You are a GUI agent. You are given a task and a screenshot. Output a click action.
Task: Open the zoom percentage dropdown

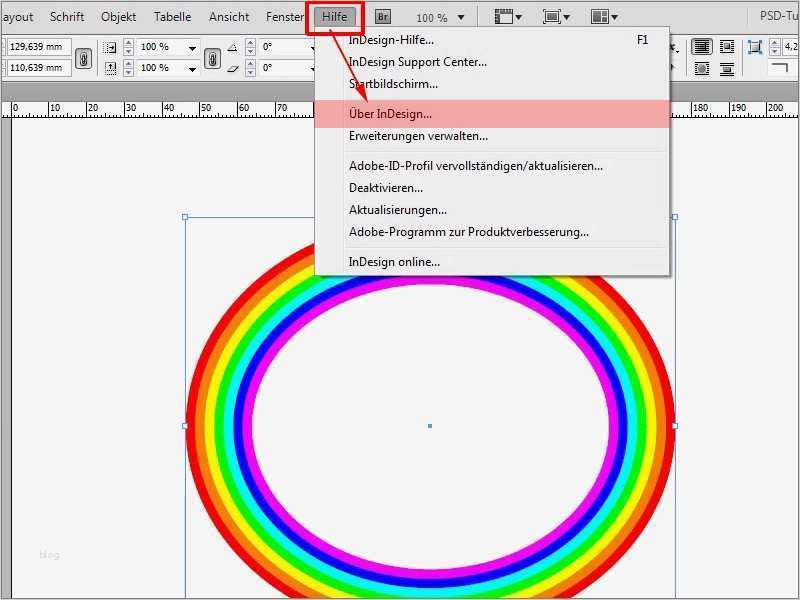[x=460, y=16]
